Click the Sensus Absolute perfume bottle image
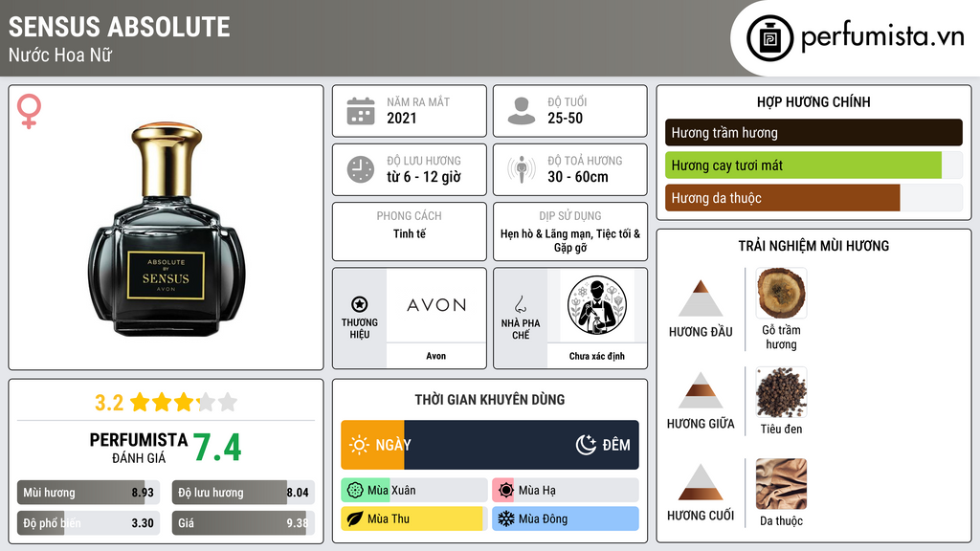 tap(167, 229)
